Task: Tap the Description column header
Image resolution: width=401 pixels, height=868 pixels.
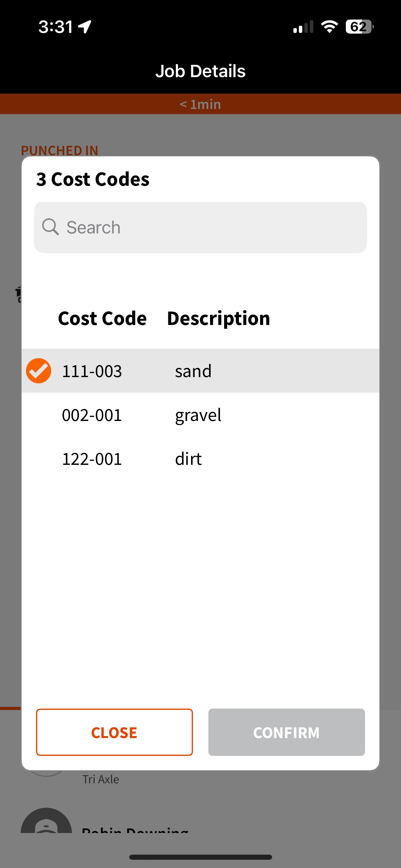Action: pos(219,318)
